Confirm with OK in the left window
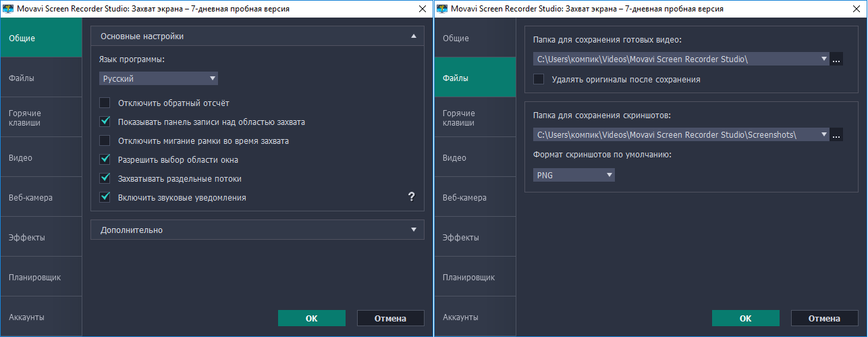 point(312,318)
